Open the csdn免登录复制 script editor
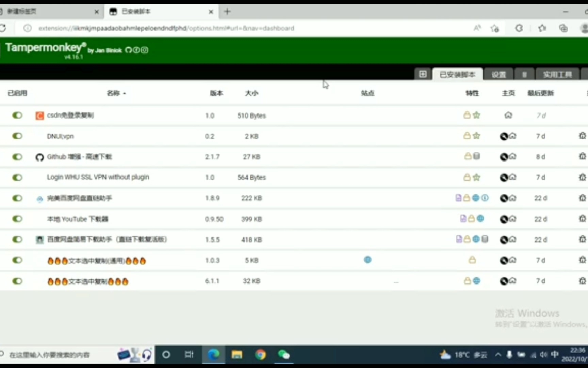The image size is (588, 368). (x=70, y=115)
